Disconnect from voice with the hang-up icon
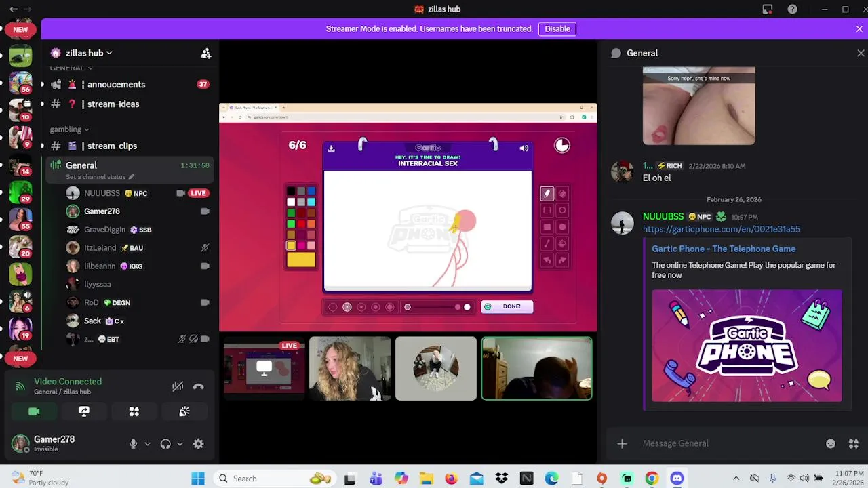Image resolution: width=868 pixels, height=488 pixels. pyautogui.click(x=198, y=386)
